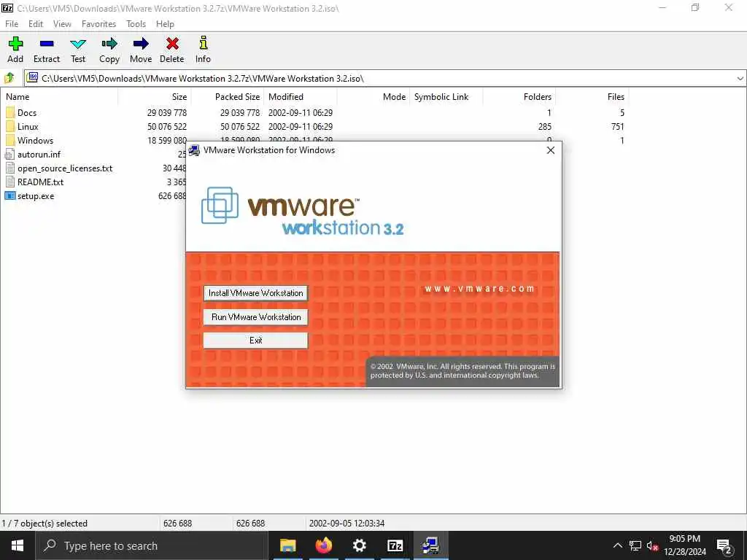The width and height of the screenshot is (747, 560).
Task: Open the View menu
Action: pos(62,24)
